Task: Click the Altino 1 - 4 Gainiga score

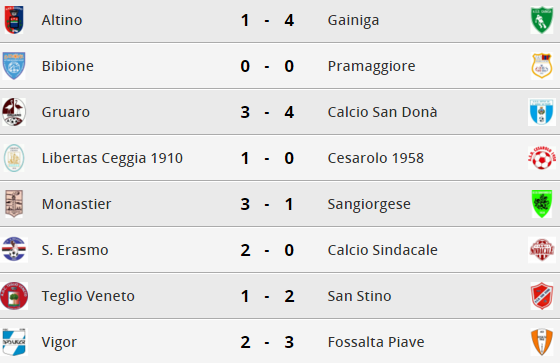Action: 267,20
